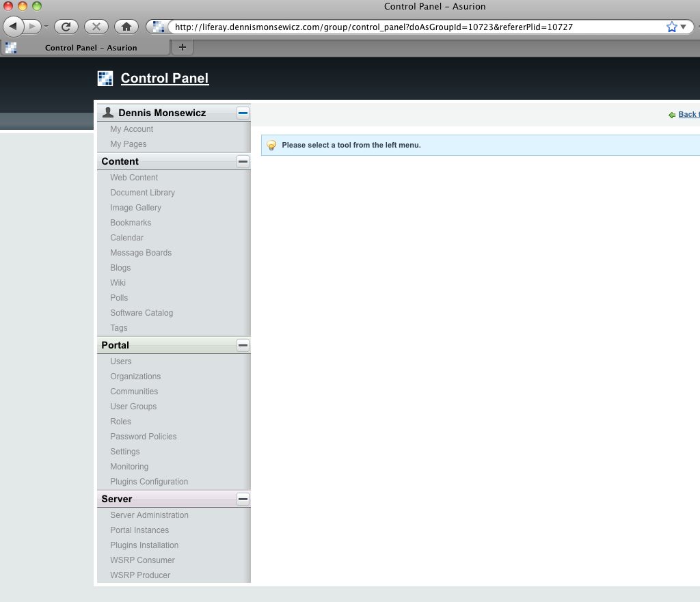
Task: Click the Control Panel logo icon
Action: click(x=105, y=79)
